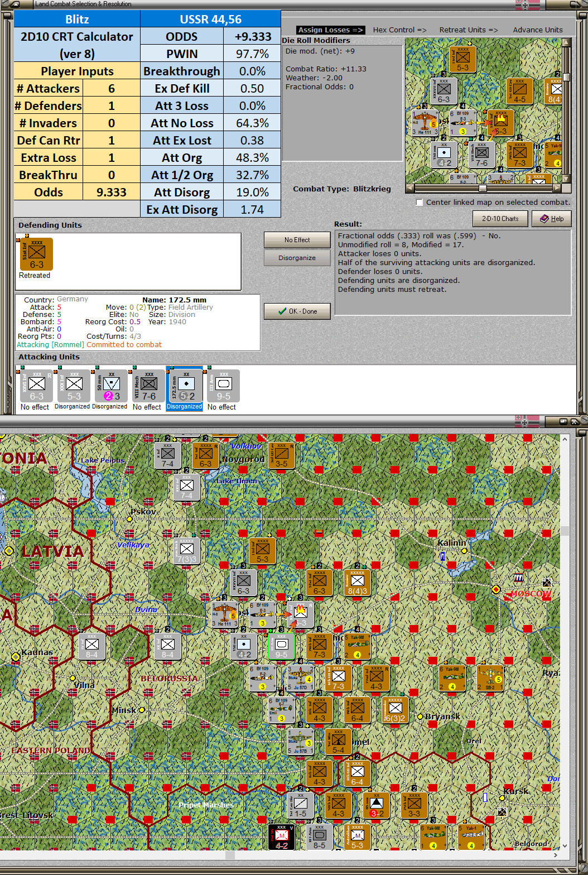Select the XXVI Inf 6-3 attacking unit

tap(37, 386)
